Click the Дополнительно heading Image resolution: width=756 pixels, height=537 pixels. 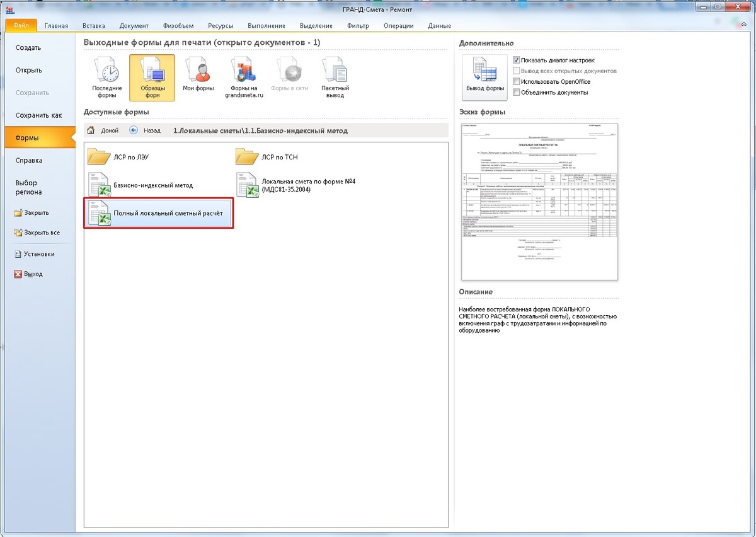pos(488,42)
